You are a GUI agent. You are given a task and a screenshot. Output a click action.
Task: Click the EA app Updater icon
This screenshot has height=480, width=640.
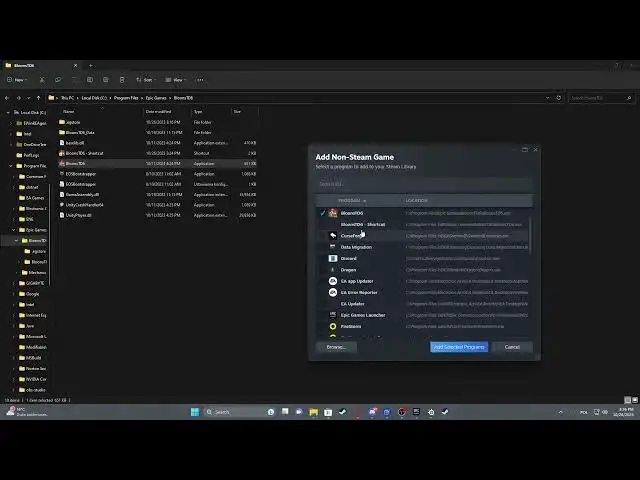click(x=331, y=281)
